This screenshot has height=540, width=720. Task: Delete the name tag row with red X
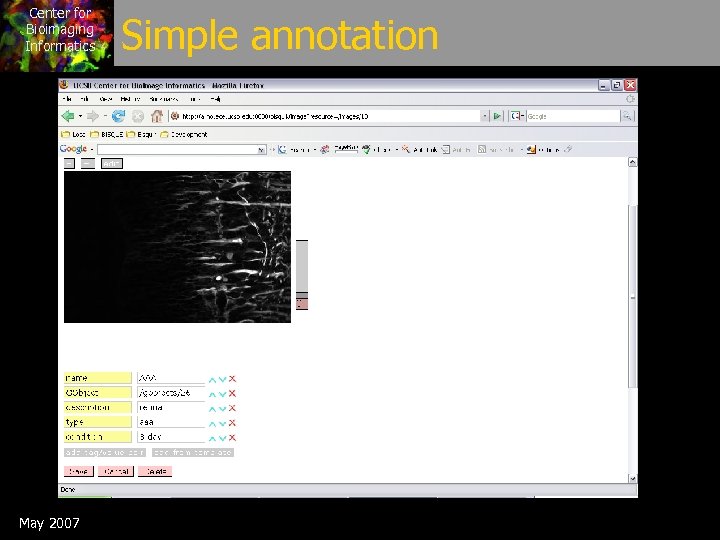pyautogui.click(x=232, y=379)
